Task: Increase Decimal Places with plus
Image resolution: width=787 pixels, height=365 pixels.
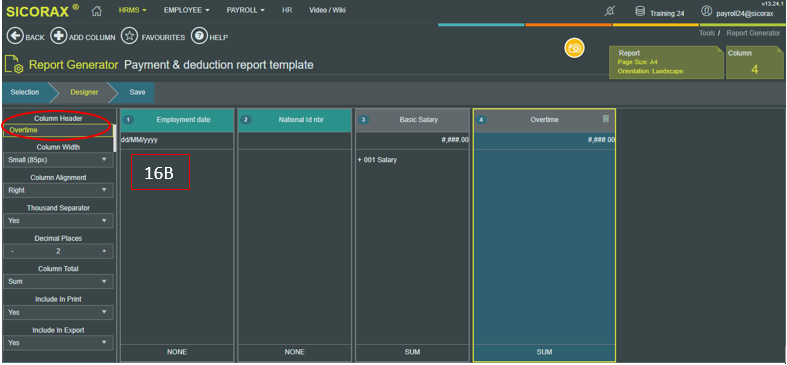Action: [x=104, y=251]
